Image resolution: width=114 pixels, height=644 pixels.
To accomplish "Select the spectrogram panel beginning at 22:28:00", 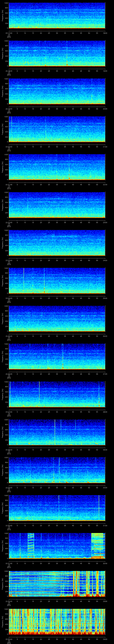I will (x=57, y=432).
